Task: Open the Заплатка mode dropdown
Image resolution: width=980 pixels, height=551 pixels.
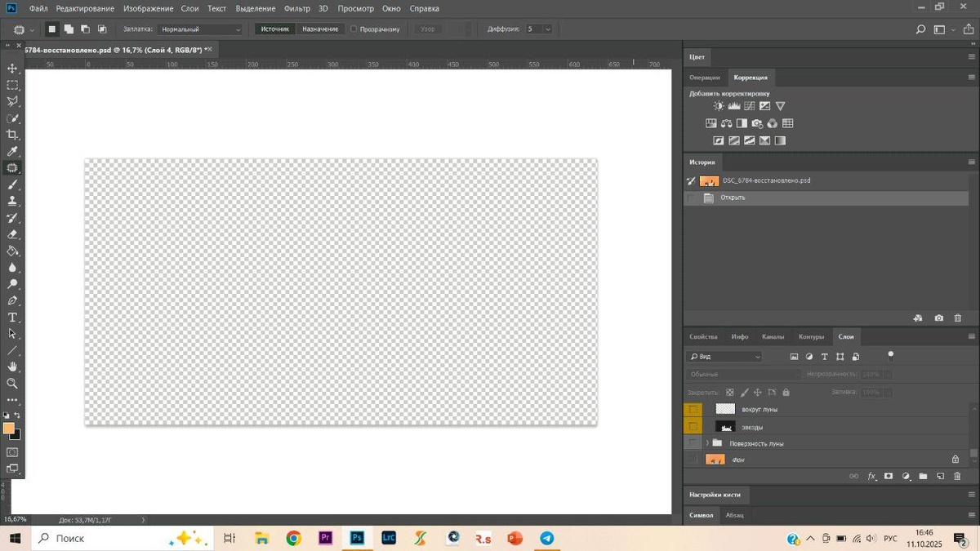Action: tap(200, 29)
